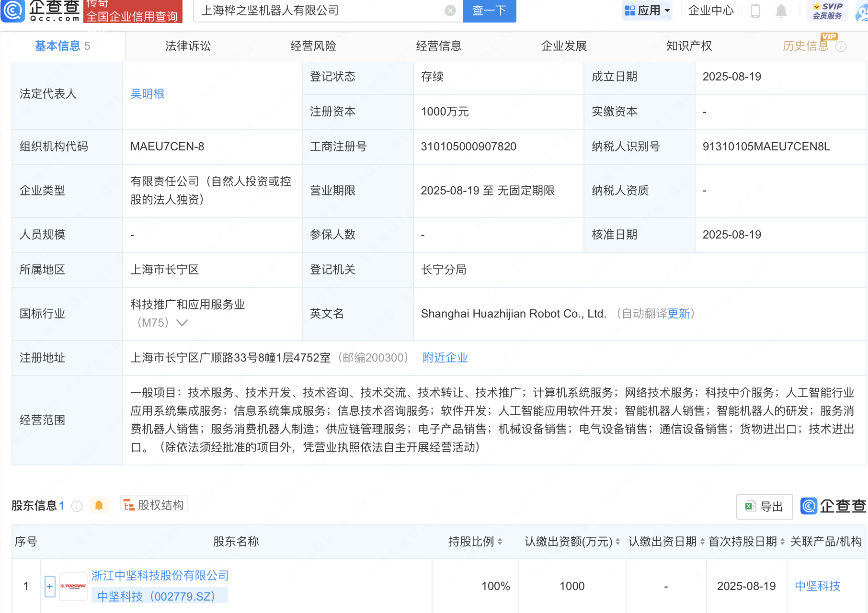Open SVIP member services icon
Screen dimensions: 868x613
pyautogui.click(x=827, y=11)
